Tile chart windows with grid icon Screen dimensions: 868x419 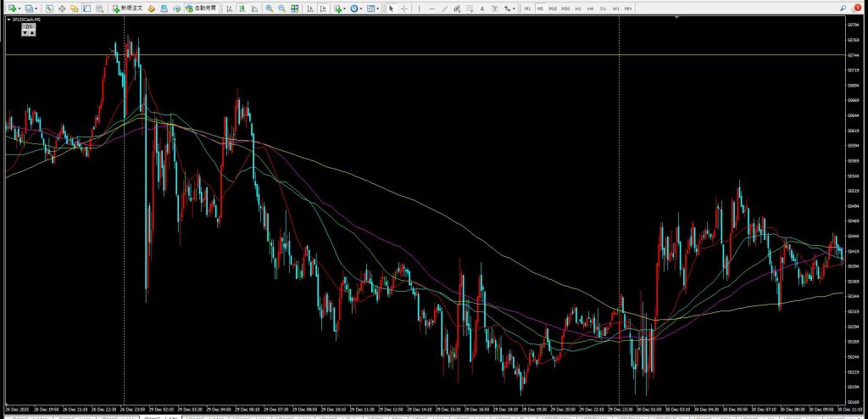click(294, 8)
